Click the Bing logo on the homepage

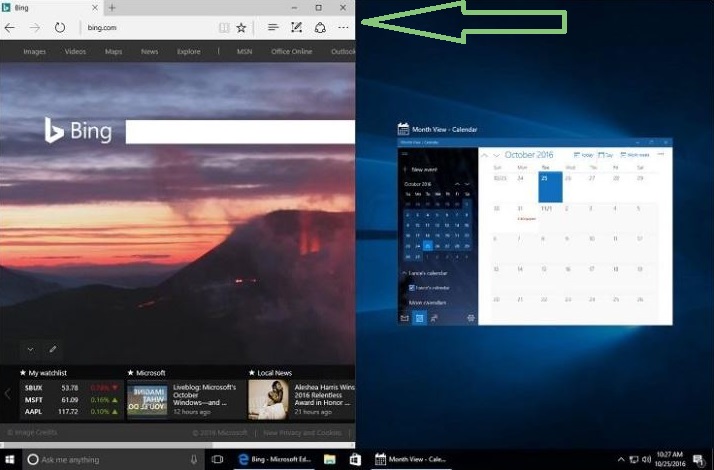pyautogui.click(x=78, y=130)
